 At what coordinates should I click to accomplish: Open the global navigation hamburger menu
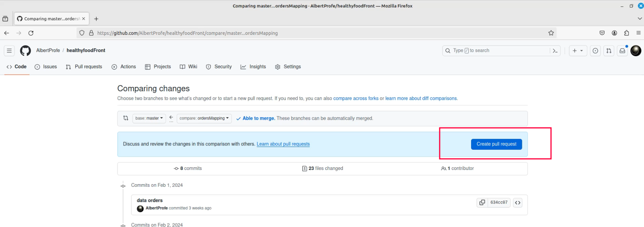tap(9, 51)
